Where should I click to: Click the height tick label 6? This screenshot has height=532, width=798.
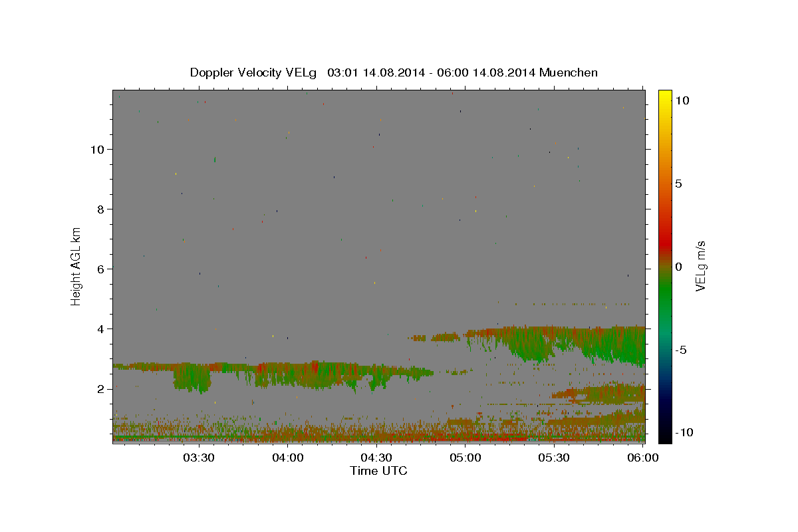point(100,269)
